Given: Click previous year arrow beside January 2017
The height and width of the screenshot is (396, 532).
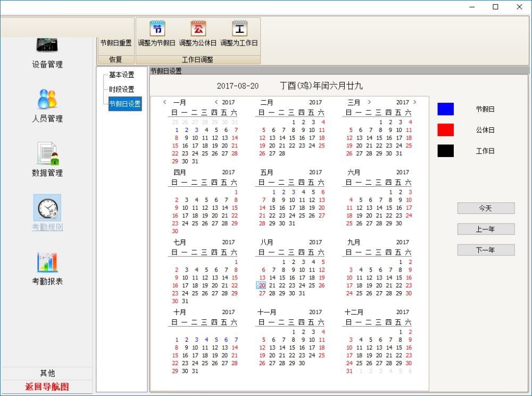Looking at the screenshot, I should 217,102.
